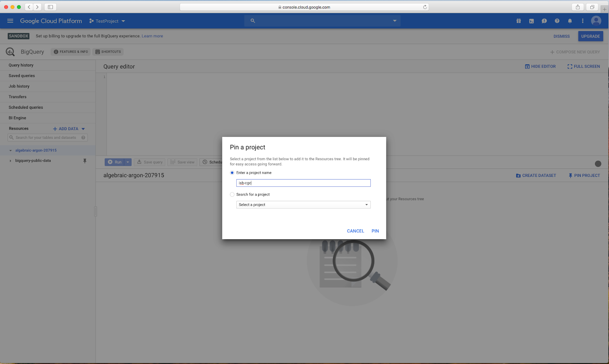Open Query history in sidebar
Viewport: 609px width, 364px height.
[21, 65]
